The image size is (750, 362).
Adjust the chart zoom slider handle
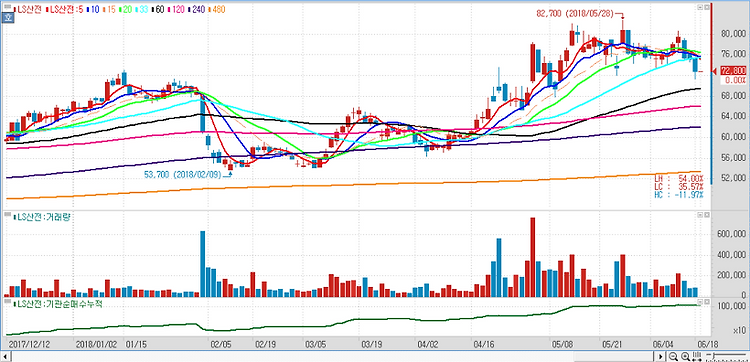(x=714, y=356)
